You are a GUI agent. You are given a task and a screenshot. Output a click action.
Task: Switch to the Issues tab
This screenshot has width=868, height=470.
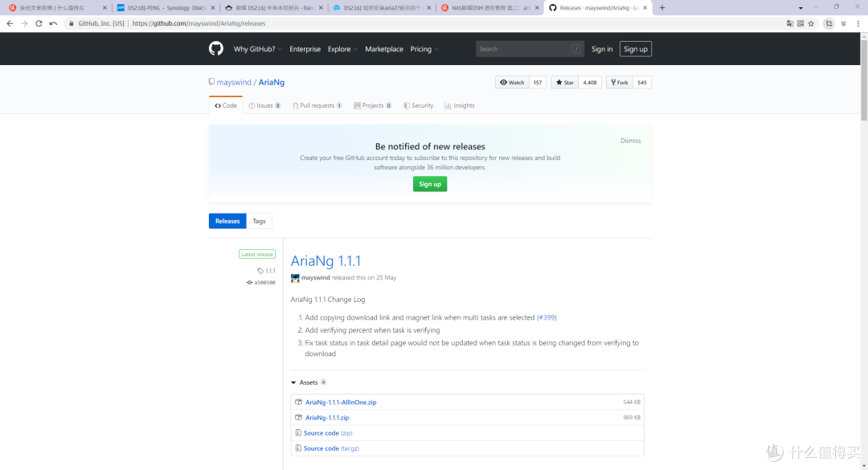(264, 105)
